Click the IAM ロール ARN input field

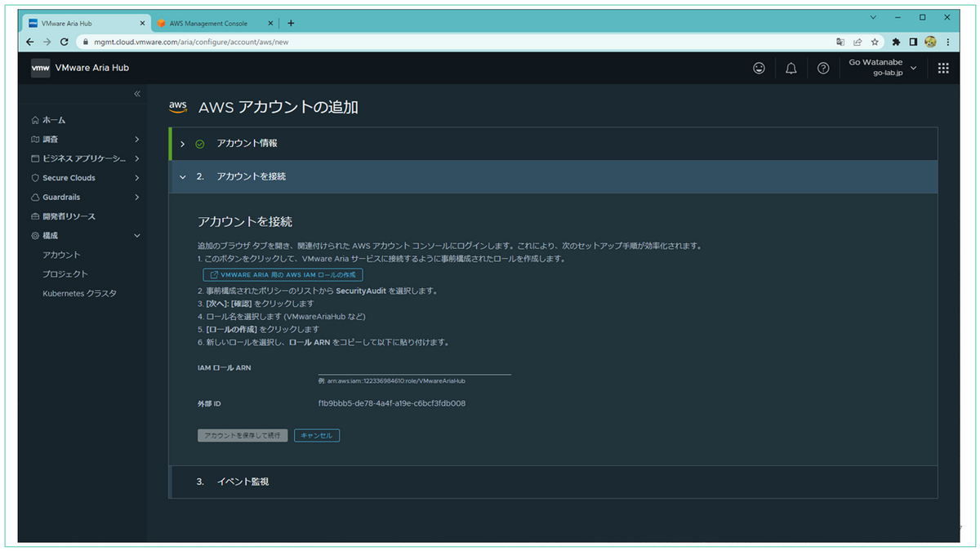[x=414, y=367]
